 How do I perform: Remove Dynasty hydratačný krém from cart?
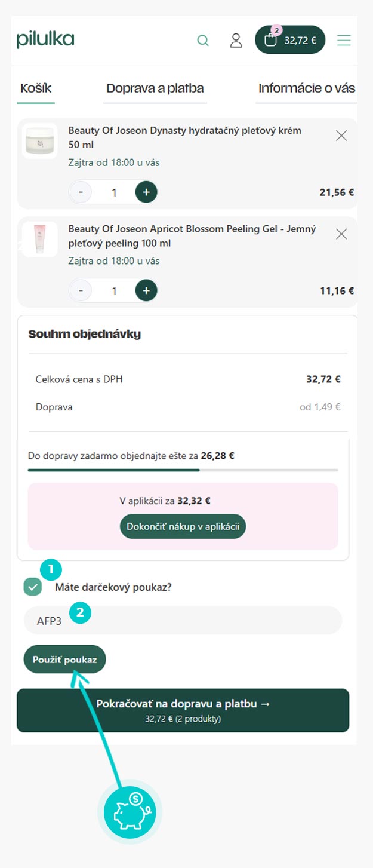pos(341,136)
